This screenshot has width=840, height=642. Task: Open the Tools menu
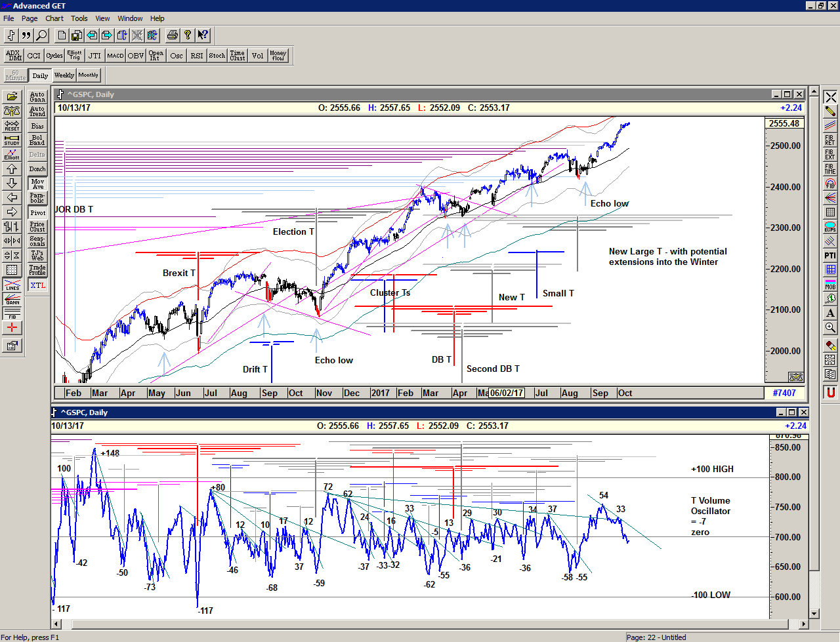tap(79, 18)
